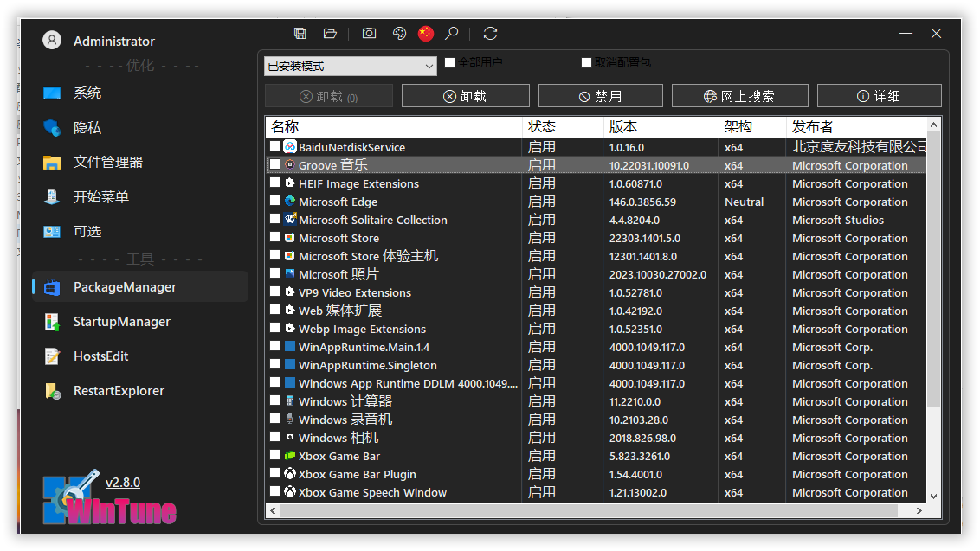Viewport: 980px width, 551px height.
Task: Enable the 取消配置包 checkbox
Action: pos(587,63)
